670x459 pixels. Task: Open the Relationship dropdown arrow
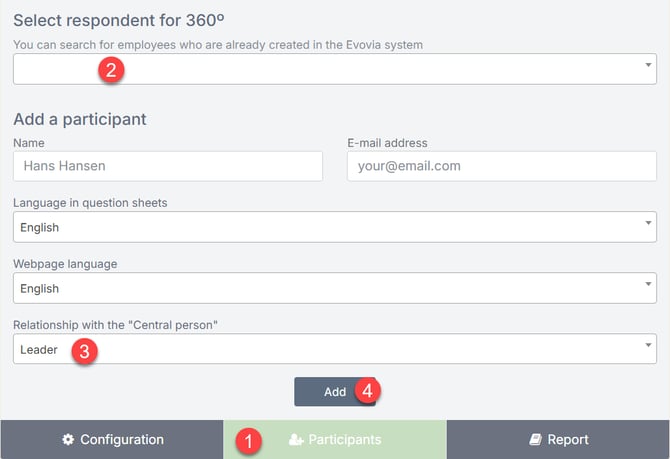pyautogui.click(x=650, y=347)
